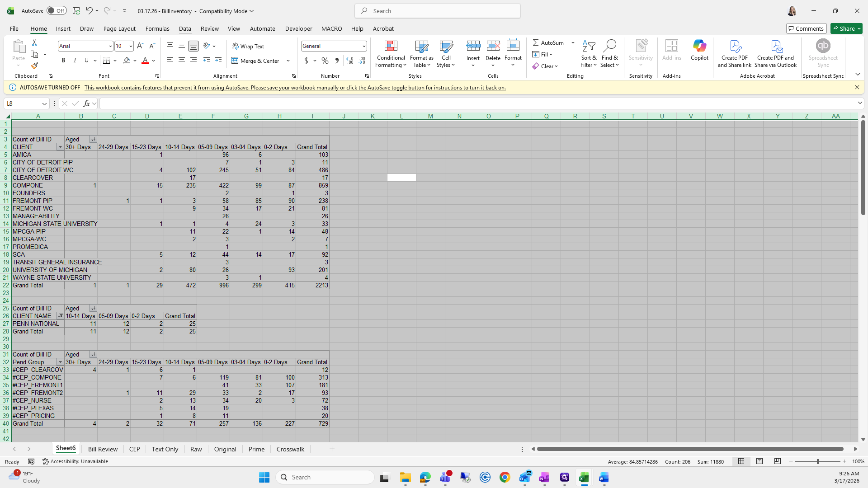The width and height of the screenshot is (868, 488).
Task: Click the Format Painter brush icon
Action: point(34,66)
